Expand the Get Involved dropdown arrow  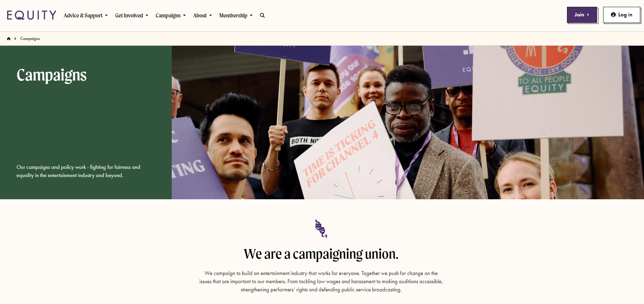pos(147,15)
